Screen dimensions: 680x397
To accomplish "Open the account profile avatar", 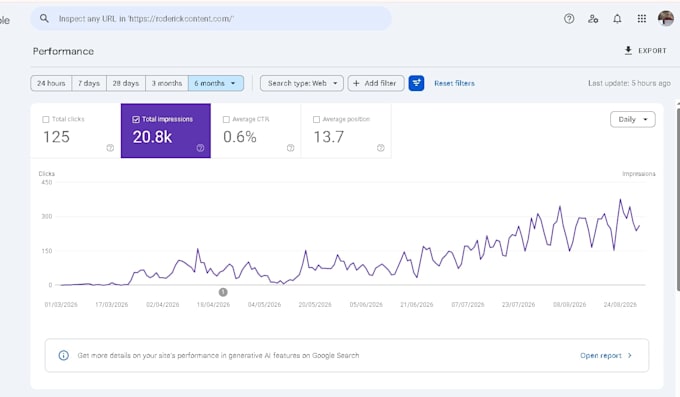I will (x=666, y=18).
